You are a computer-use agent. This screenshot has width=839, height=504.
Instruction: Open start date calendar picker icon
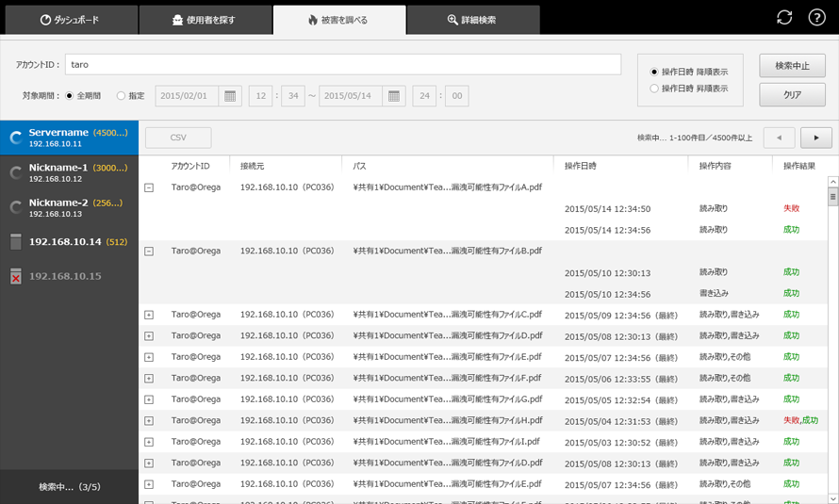[x=230, y=95]
